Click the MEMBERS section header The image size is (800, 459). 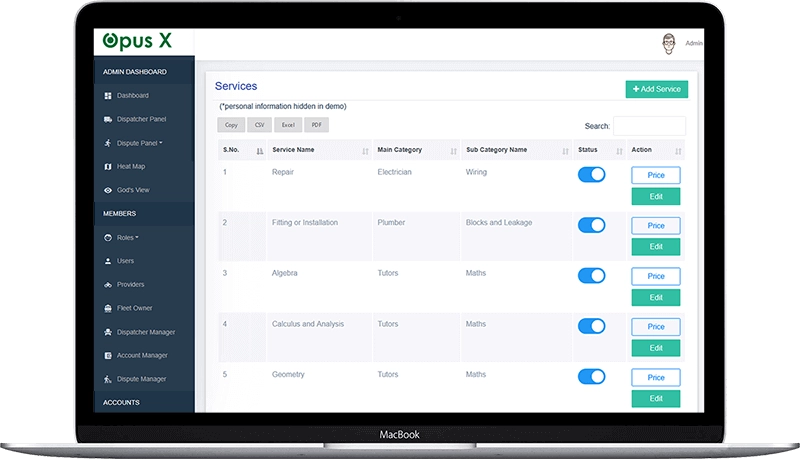pos(119,214)
